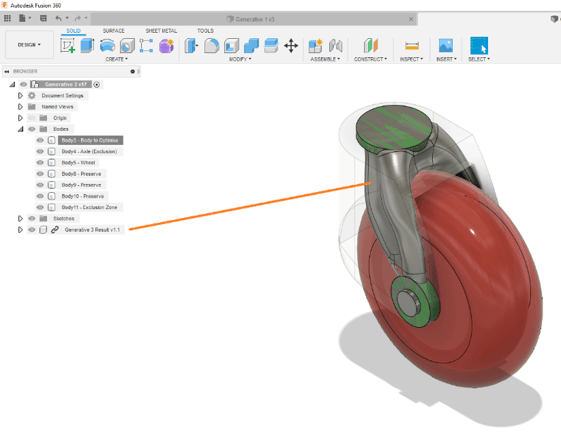The image size is (561, 436).
Task: Expand the Sketches folder
Action: click(x=20, y=219)
